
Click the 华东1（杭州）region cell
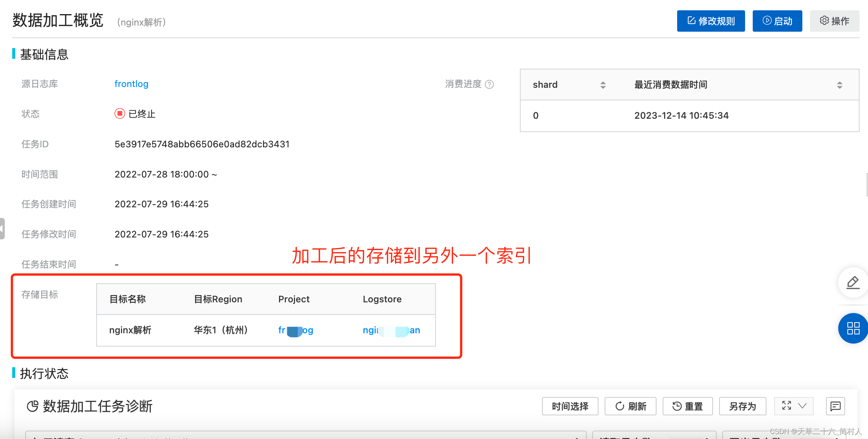click(x=221, y=330)
